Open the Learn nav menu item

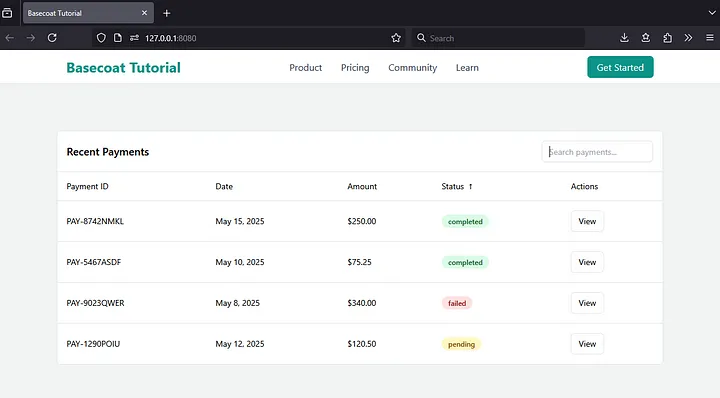[x=467, y=67]
